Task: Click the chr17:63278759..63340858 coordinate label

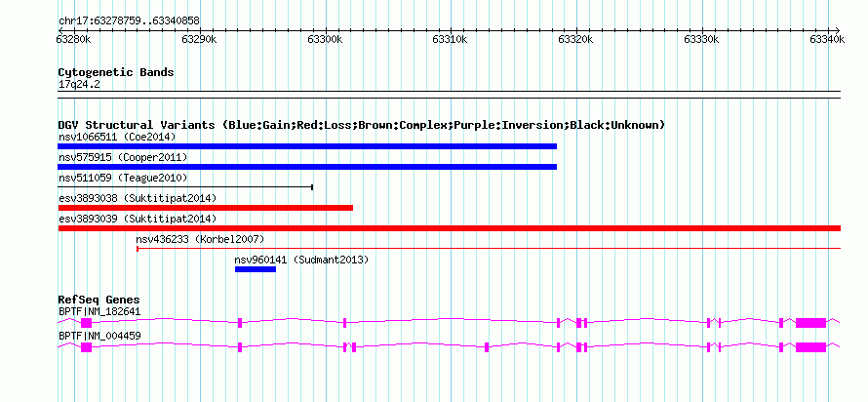Action: point(129,21)
